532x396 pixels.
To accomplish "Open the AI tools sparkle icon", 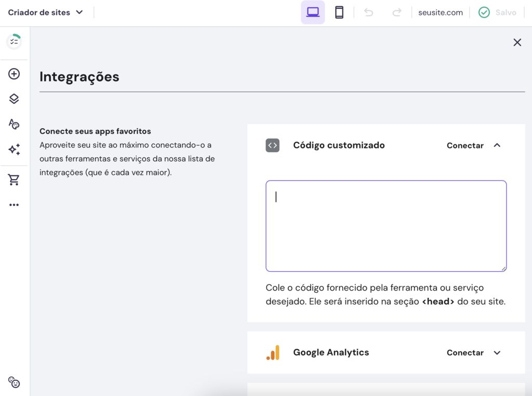I will (14, 149).
